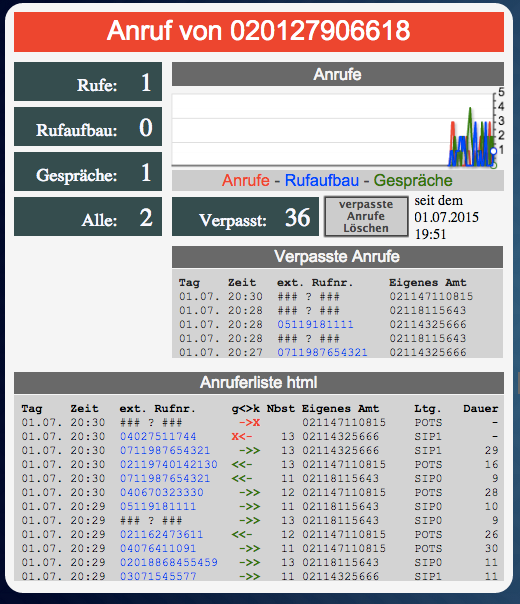The width and height of the screenshot is (520, 604).
Task: Click the blue 'Rufaufbau' legend label
Action: click(322, 180)
